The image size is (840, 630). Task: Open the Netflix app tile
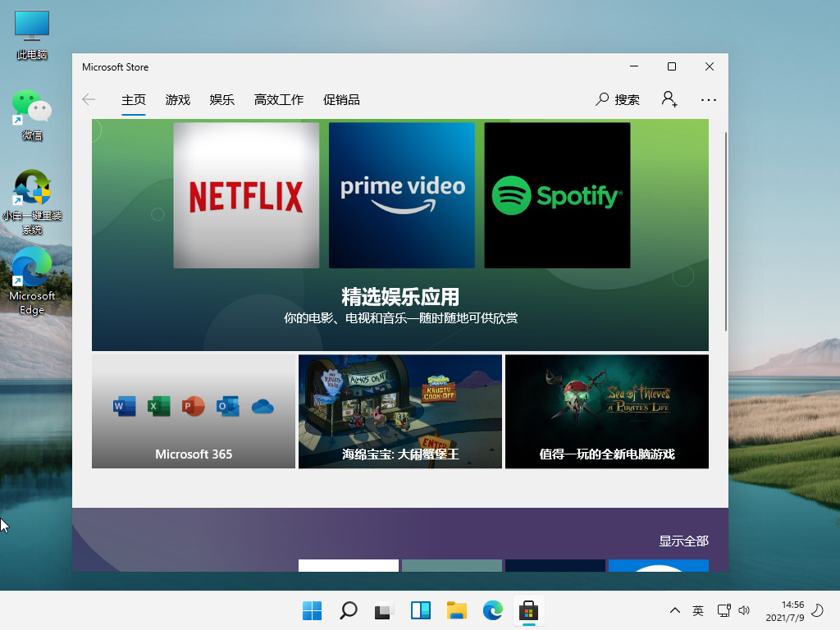click(x=246, y=195)
